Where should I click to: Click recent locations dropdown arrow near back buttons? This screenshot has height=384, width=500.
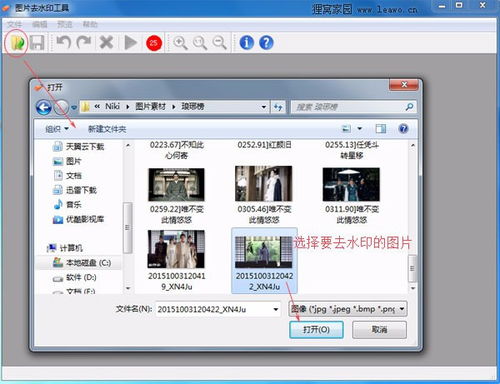74,107
